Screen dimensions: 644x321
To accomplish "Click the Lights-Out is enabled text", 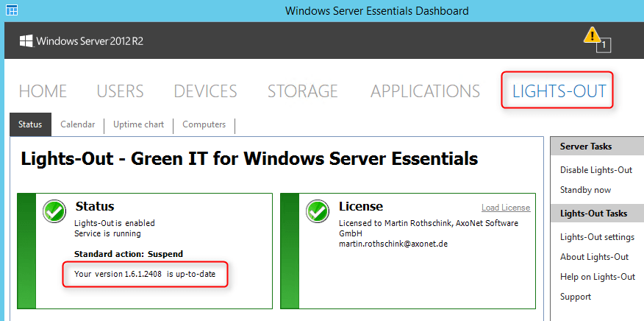I will [115, 223].
